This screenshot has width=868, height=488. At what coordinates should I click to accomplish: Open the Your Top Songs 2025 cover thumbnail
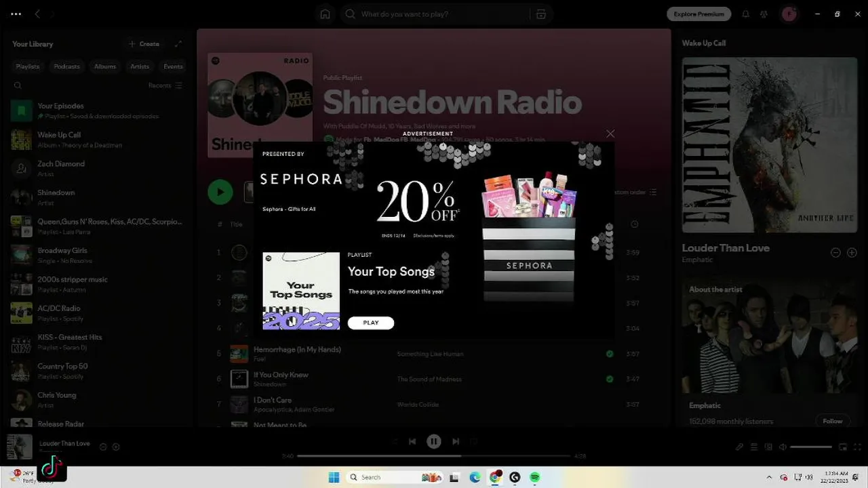point(301,291)
